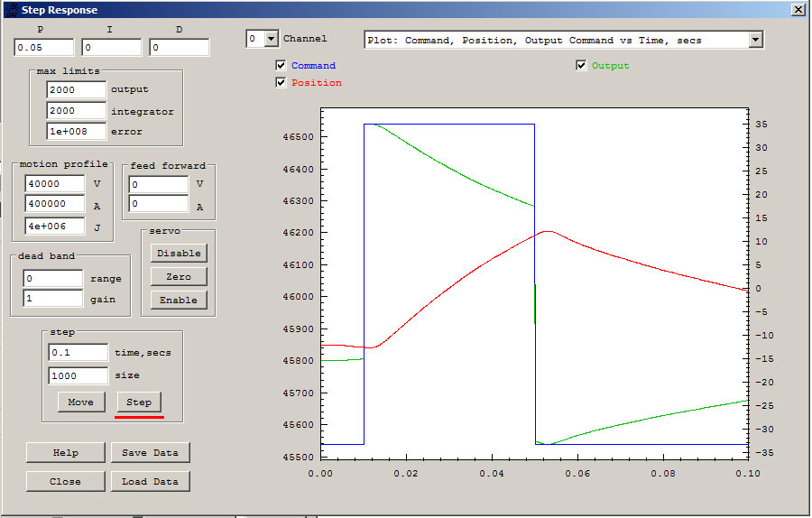Viewport: 812px width, 518px height.
Task: Click the green Output legend label
Action: coord(611,65)
